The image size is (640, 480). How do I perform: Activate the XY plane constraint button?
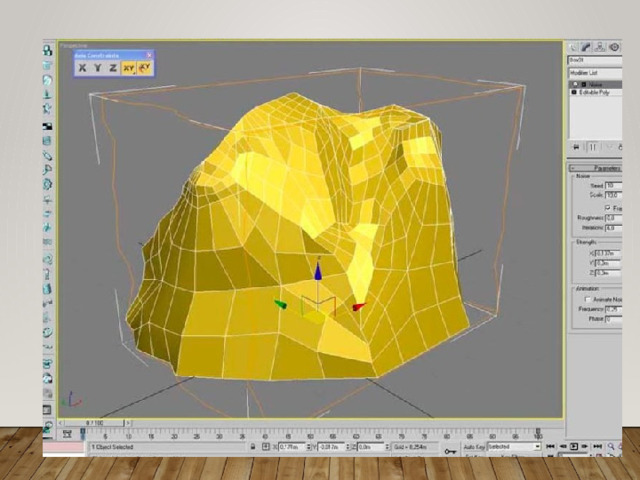(129, 68)
